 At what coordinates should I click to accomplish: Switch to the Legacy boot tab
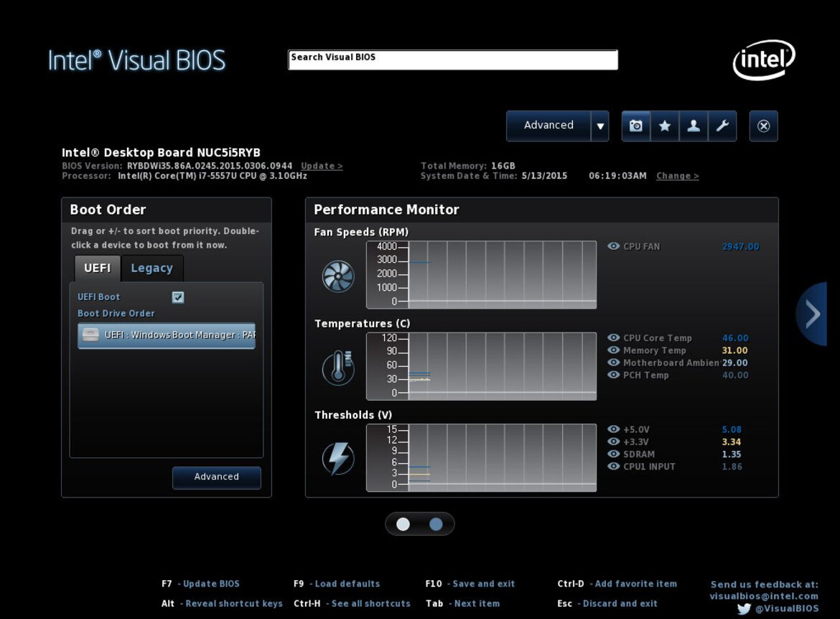[152, 268]
